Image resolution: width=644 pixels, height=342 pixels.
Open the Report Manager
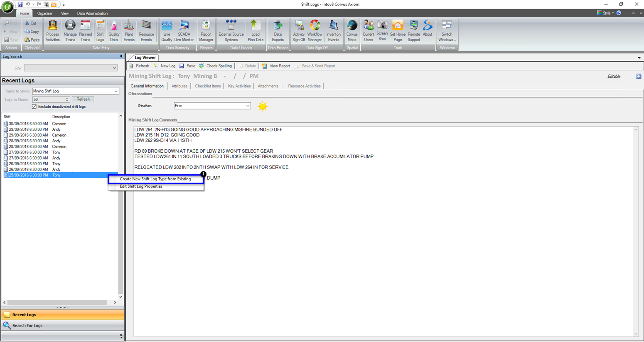click(x=206, y=31)
